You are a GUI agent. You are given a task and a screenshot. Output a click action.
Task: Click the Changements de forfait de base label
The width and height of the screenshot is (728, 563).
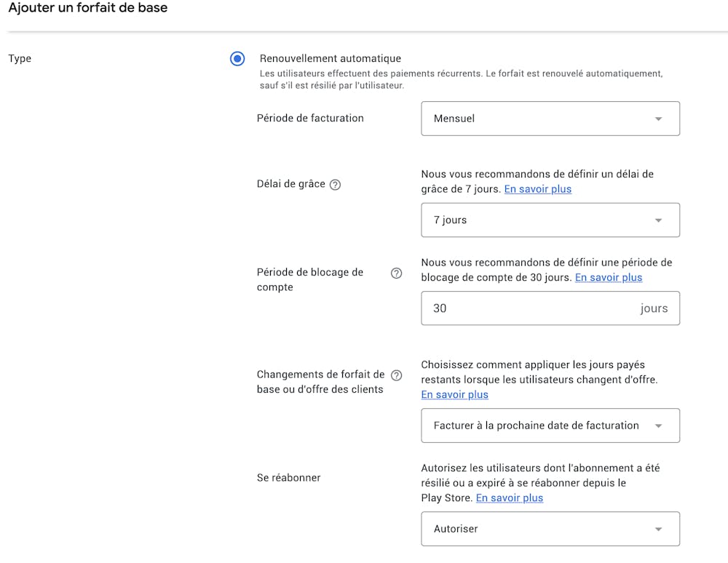tap(320, 382)
